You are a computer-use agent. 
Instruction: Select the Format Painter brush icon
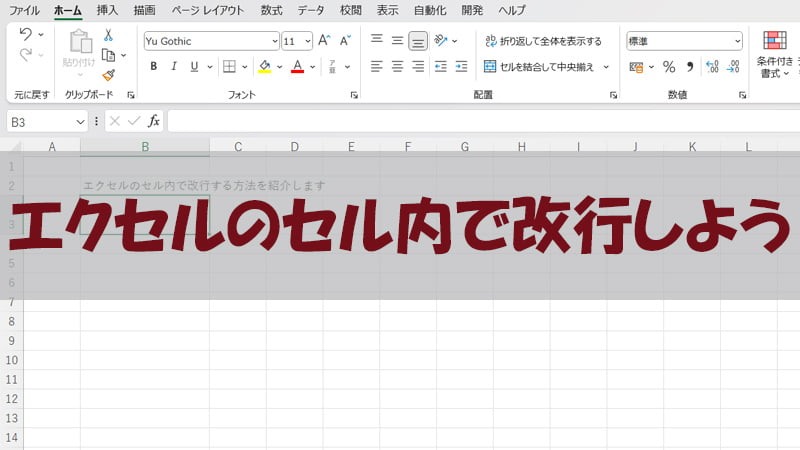108,75
